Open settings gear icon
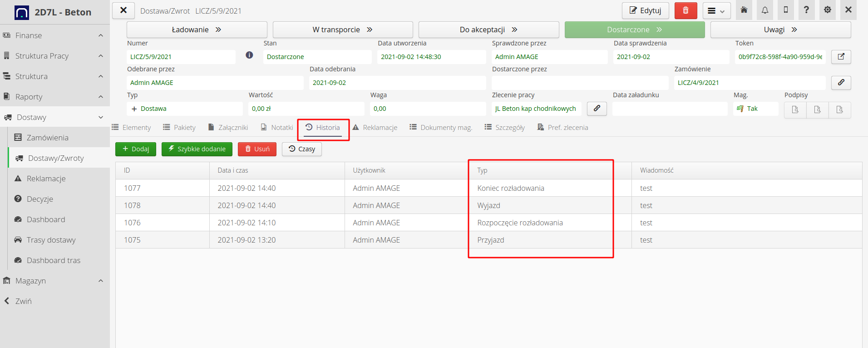The image size is (868, 348). 828,10
